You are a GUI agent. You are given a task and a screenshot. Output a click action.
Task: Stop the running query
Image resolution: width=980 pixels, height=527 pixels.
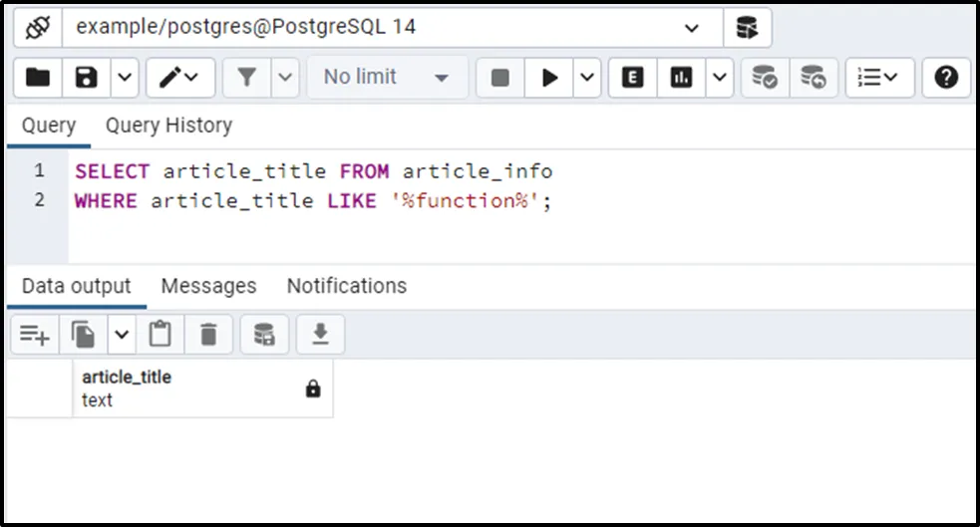click(x=500, y=78)
